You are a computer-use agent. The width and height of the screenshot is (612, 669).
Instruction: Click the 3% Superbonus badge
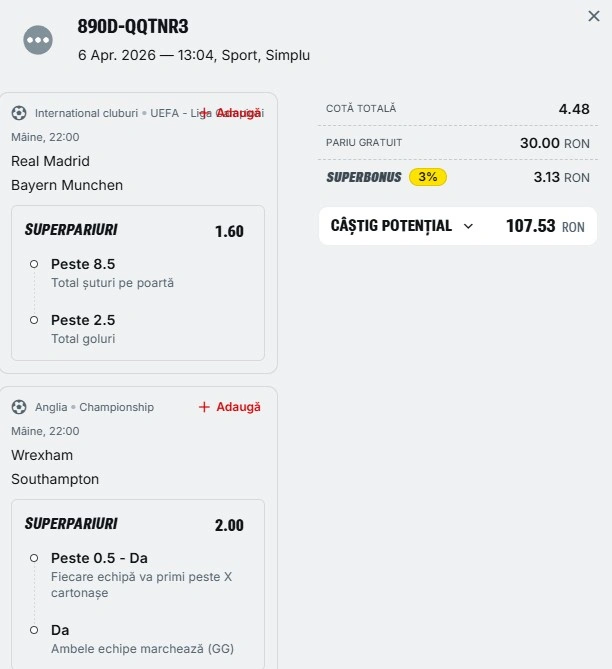tap(428, 177)
